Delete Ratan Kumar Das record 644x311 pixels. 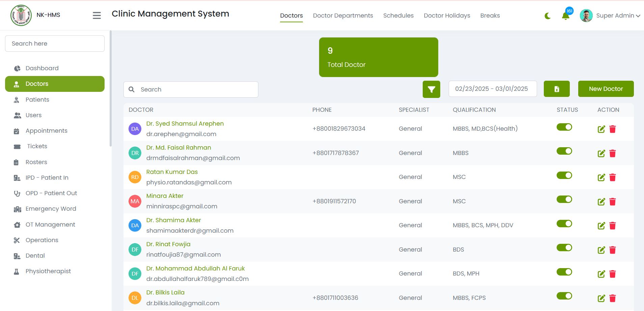[x=613, y=177]
